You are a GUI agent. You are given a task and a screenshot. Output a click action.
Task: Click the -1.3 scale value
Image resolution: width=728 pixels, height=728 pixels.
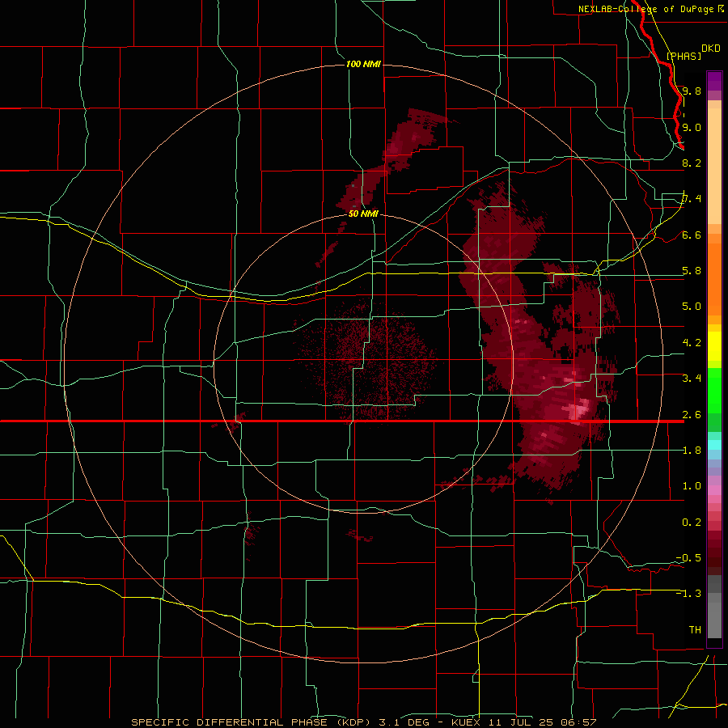[688, 594]
